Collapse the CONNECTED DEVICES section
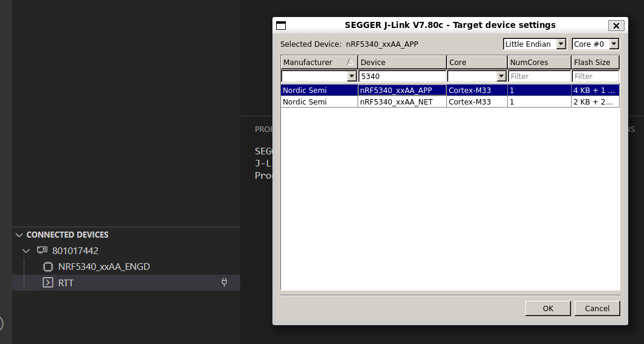Viewport: 644px width, 344px height. (19, 235)
